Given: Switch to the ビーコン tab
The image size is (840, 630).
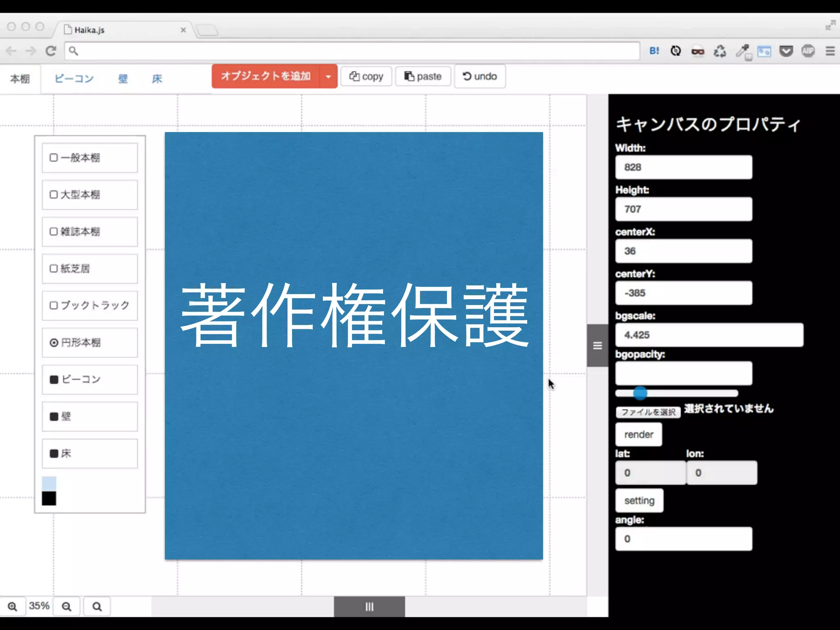Looking at the screenshot, I should pyautogui.click(x=74, y=79).
